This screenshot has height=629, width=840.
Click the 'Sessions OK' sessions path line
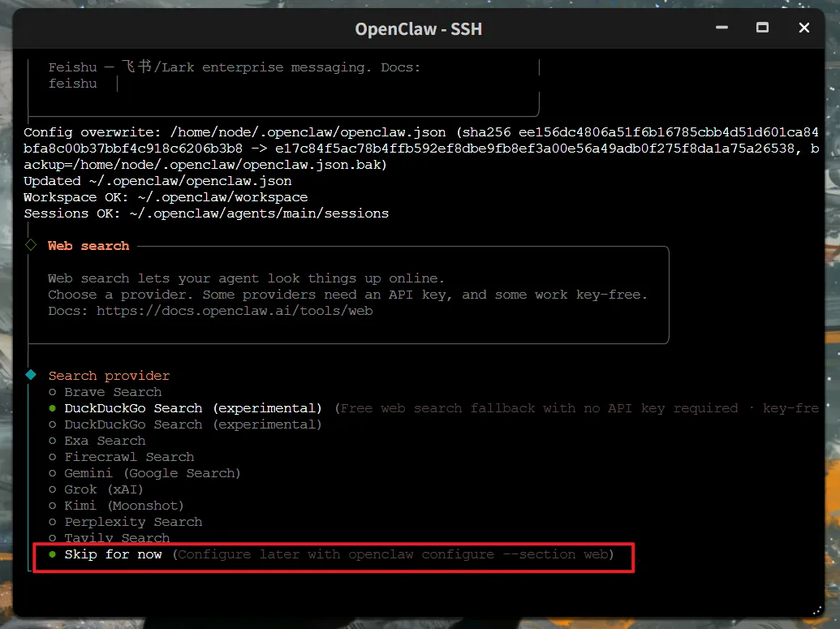tap(206, 213)
